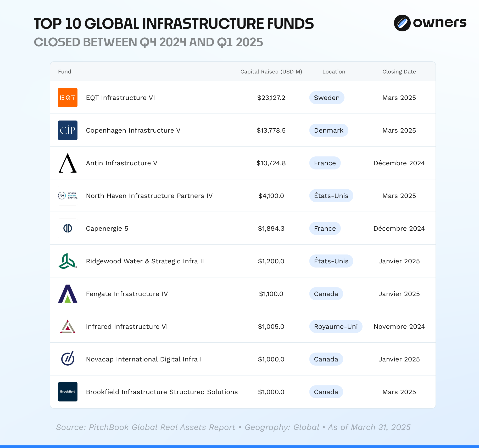Select North Haven Infrastructure Partners IV
This screenshot has width=479, height=448.
click(149, 196)
